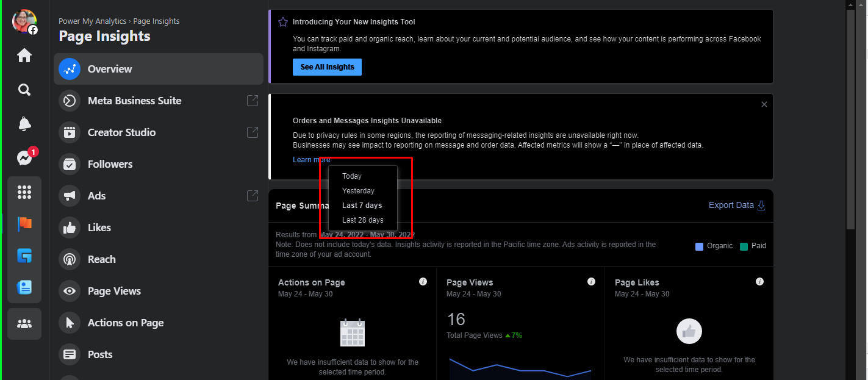Image resolution: width=868 pixels, height=380 pixels.
Task: Click the info icon on Page Views
Action: [591, 282]
